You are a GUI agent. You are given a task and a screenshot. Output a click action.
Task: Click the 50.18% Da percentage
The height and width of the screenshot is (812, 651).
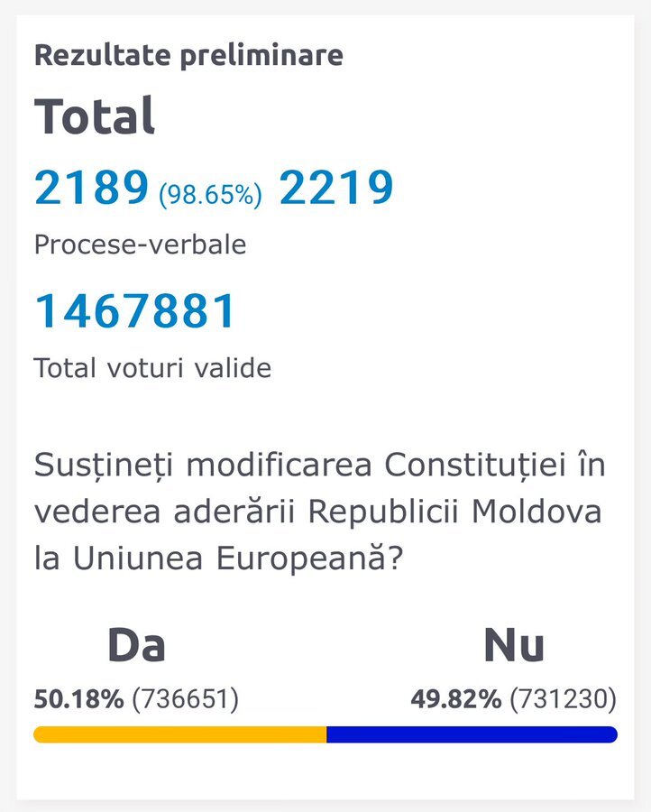78,698
